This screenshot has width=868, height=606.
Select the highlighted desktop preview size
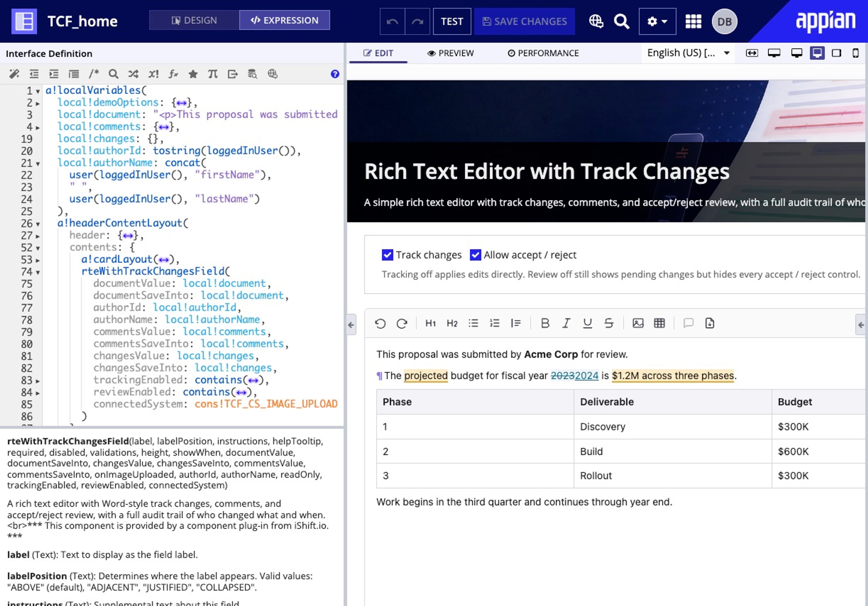pos(817,53)
